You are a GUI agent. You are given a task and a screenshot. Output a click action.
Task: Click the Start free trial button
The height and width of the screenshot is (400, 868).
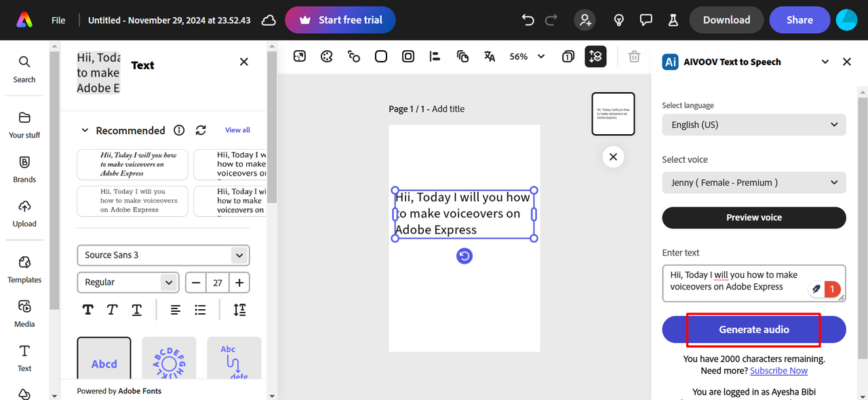pyautogui.click(x=340, y=20)
